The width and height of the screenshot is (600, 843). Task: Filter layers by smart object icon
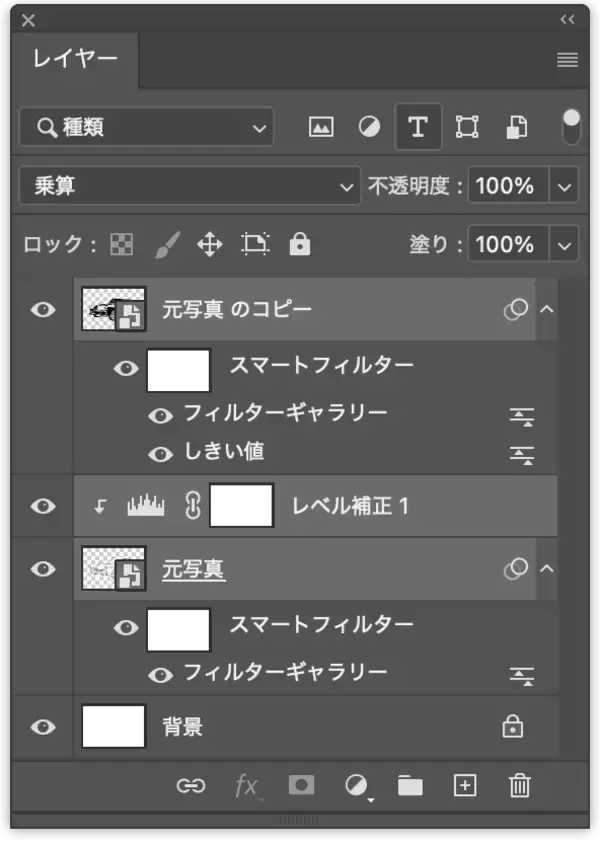(x=517, y=127)
